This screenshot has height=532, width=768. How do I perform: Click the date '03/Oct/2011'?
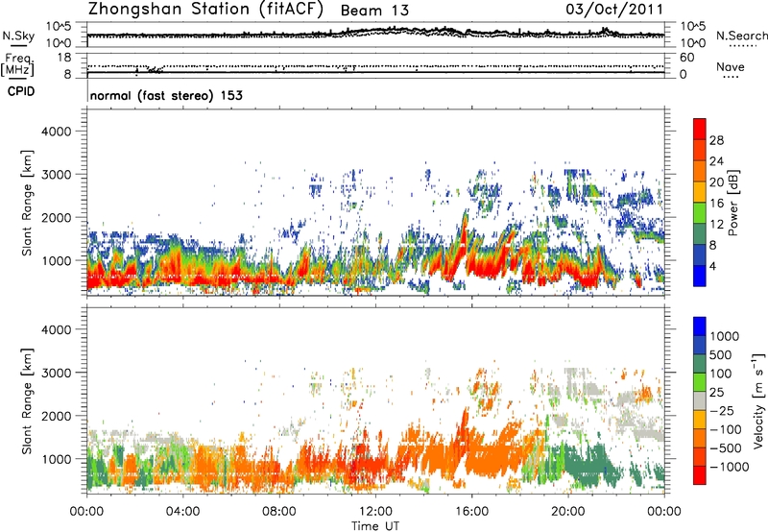point(614,10)
